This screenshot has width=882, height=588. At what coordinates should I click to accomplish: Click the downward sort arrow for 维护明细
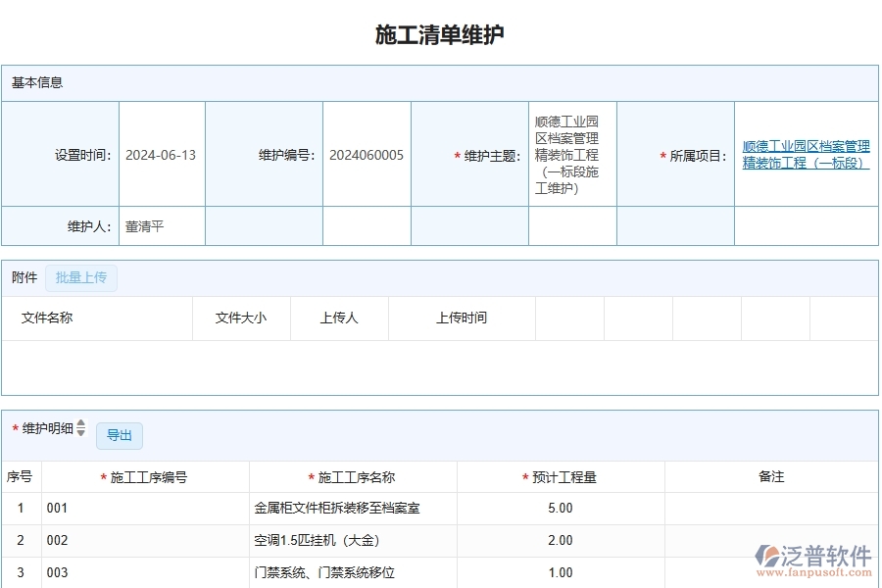click(x=80, y=431)
